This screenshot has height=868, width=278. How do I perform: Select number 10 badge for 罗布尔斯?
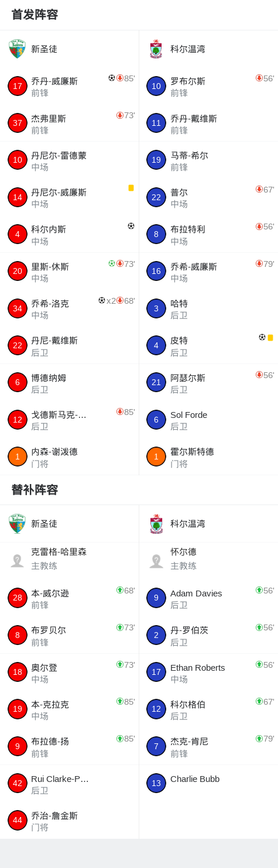tap(156, 86)
